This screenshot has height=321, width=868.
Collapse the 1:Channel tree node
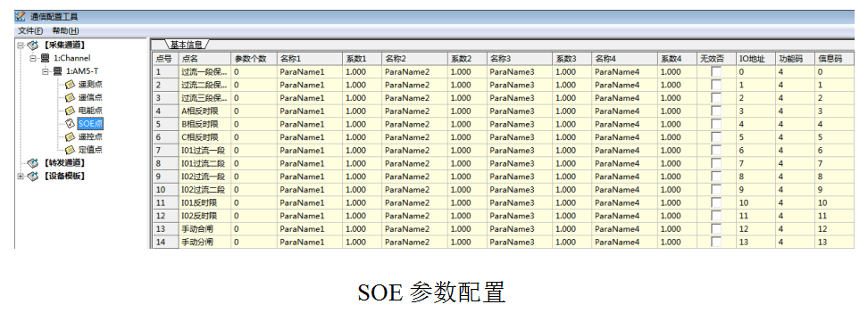(x=33, y=58)
